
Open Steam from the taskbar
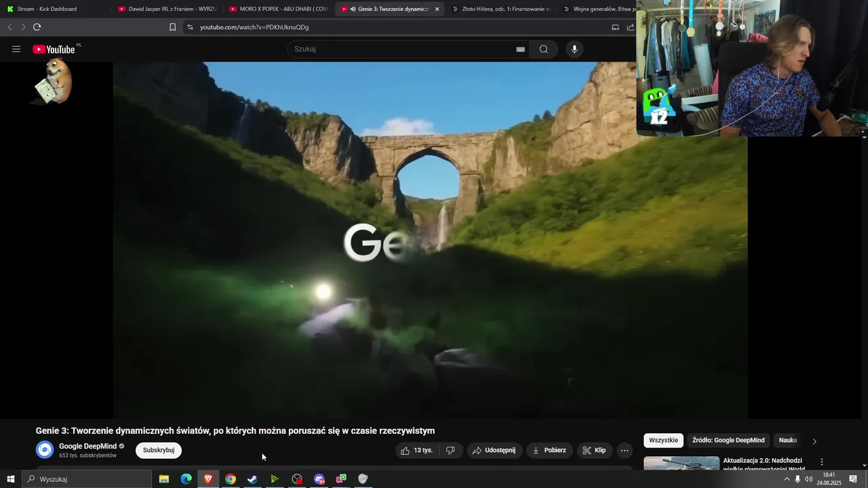252,479
